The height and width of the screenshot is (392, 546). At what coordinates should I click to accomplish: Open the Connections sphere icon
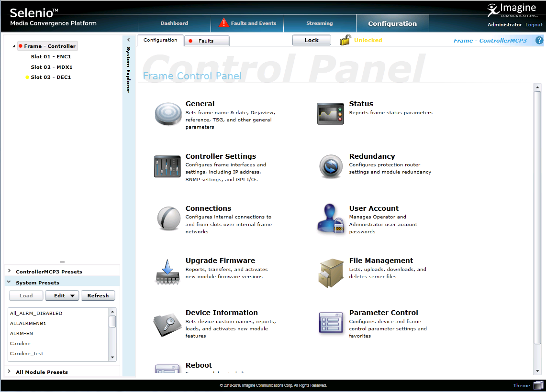coord(168,218)
